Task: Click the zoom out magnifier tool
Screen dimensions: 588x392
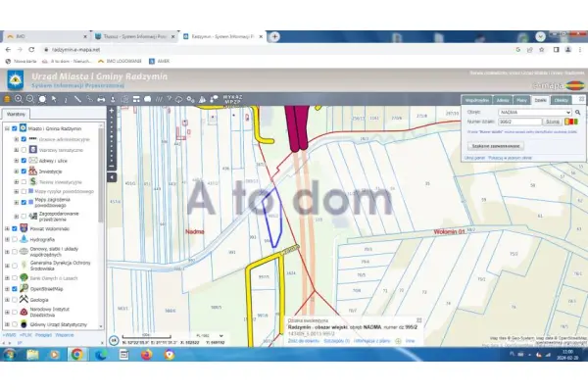Action: (30, 99)
